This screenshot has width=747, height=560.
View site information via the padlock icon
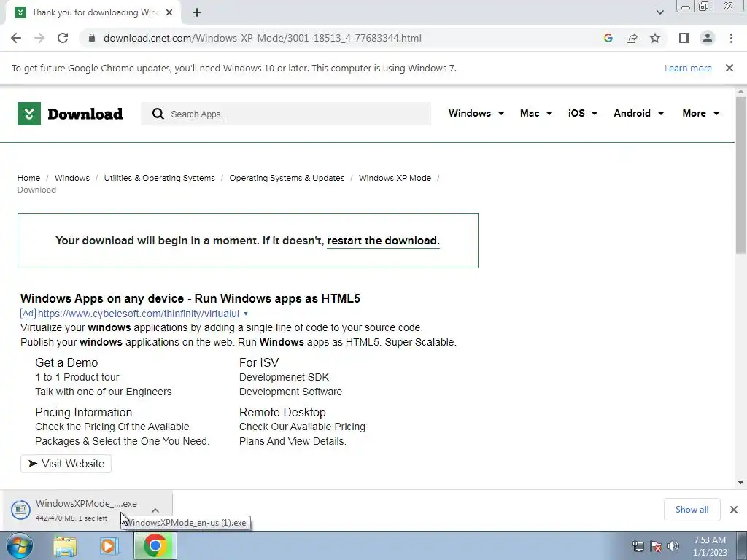92,38
